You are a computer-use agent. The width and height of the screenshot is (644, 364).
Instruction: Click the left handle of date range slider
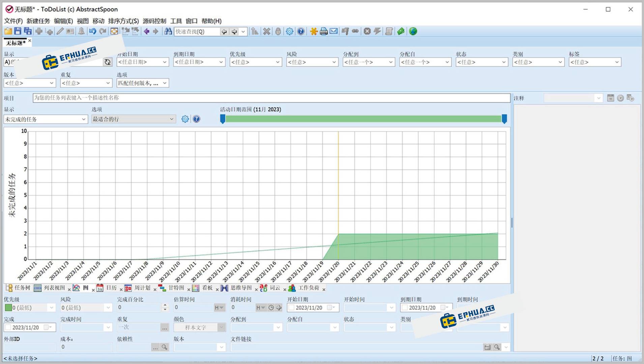coord(223,119)
